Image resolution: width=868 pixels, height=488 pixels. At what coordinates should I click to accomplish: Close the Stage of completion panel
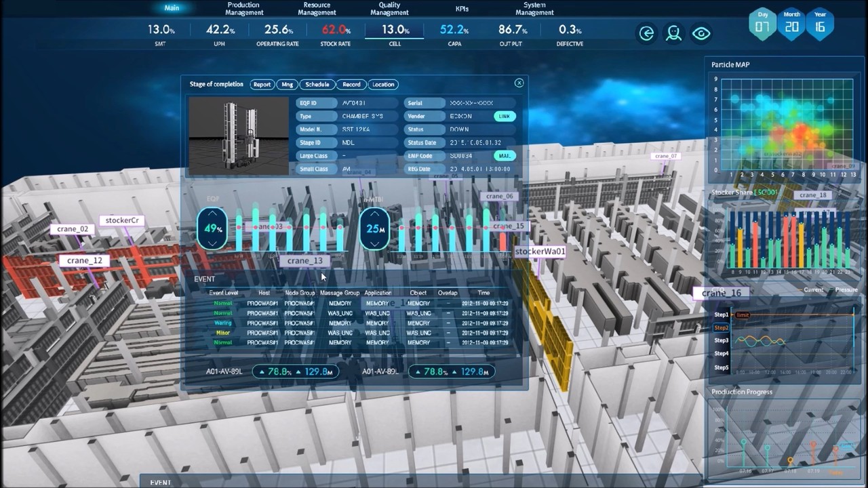519,83
